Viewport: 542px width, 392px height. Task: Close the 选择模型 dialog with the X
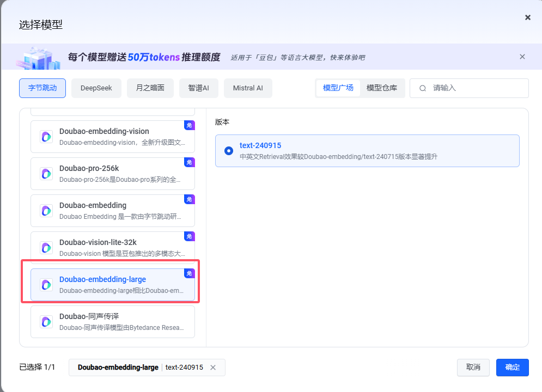pyautogui.click(x=527, y=17)
